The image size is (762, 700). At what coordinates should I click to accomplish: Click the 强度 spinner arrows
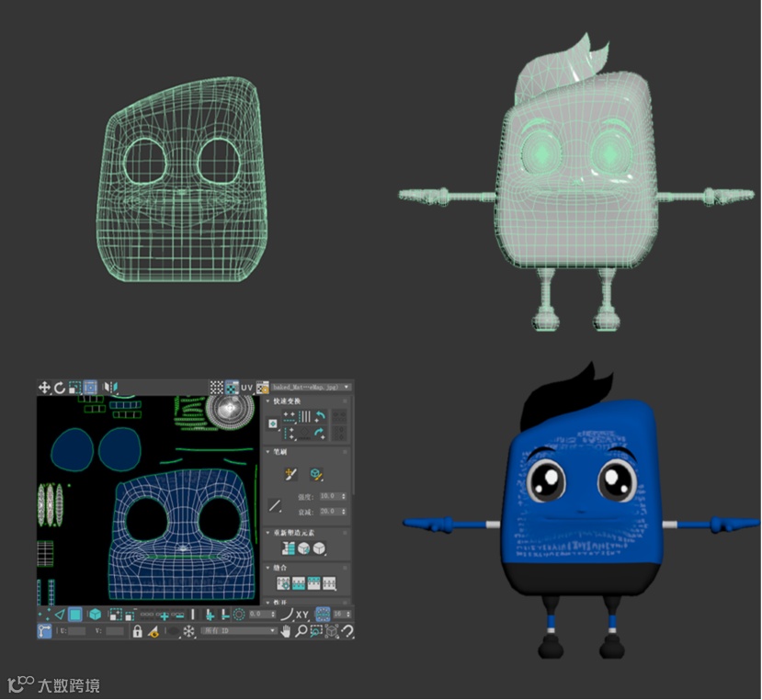point(344,496)
